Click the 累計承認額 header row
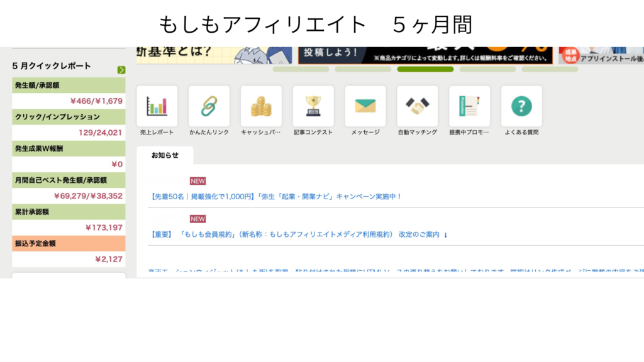The width and height of the screenshot is (644, 362). (x=69, y=212)
